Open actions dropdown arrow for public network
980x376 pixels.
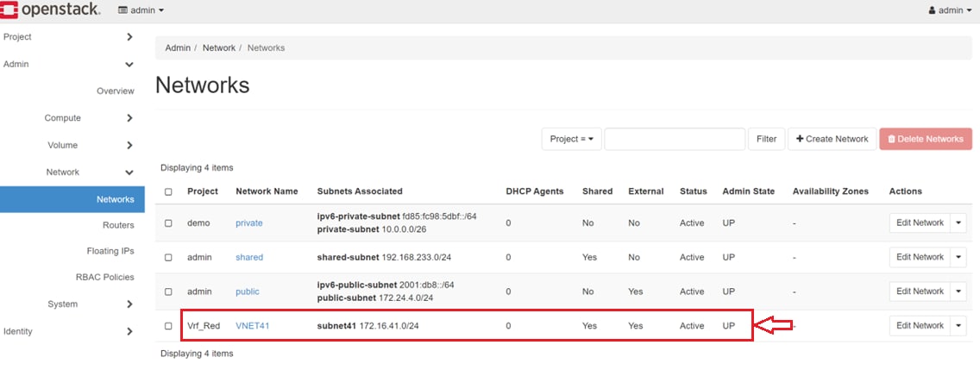pos(958,291)
